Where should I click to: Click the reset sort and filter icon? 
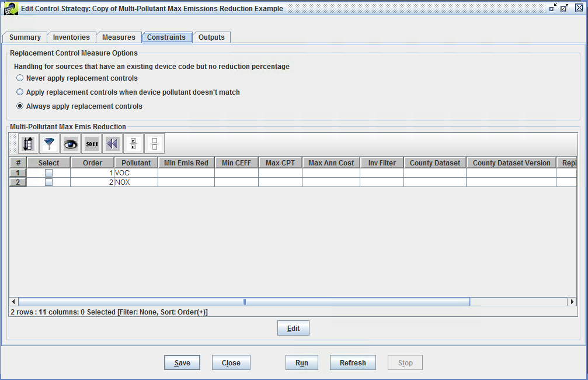[112, 143]
